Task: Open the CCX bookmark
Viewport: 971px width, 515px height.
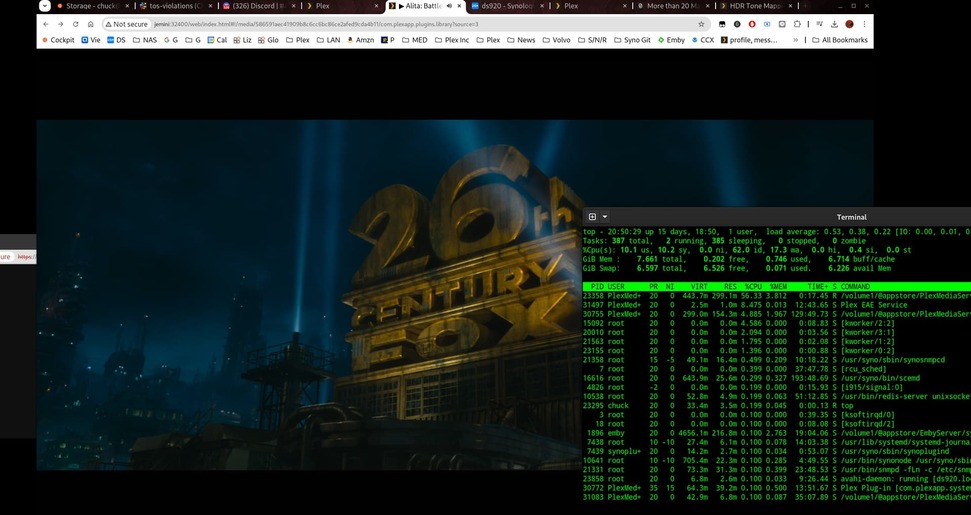Action: tap(703, 40)
